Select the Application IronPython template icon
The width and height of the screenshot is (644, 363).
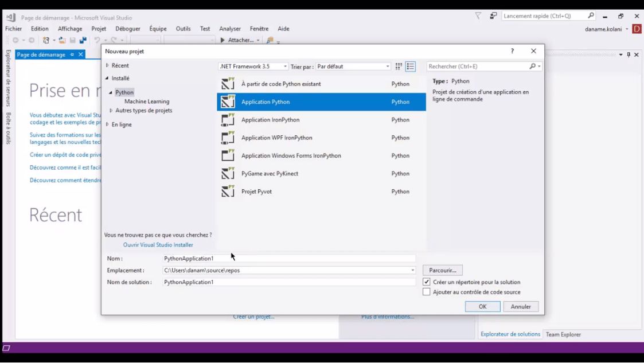(228, 119)
